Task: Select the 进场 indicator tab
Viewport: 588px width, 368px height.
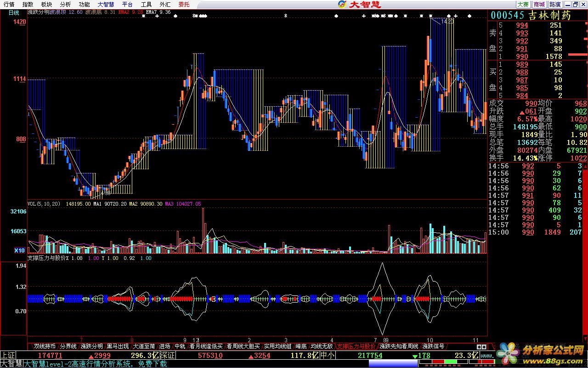Action: (x=164, y=346)
